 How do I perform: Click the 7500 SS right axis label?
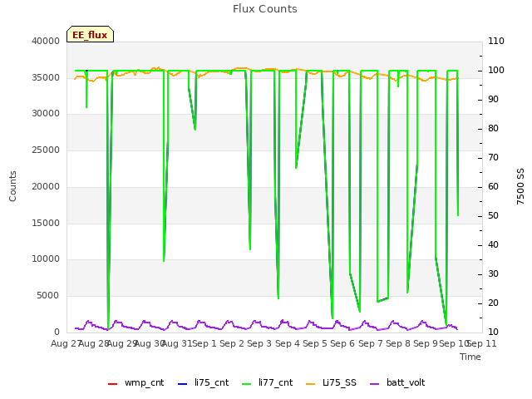coord(520,186)
